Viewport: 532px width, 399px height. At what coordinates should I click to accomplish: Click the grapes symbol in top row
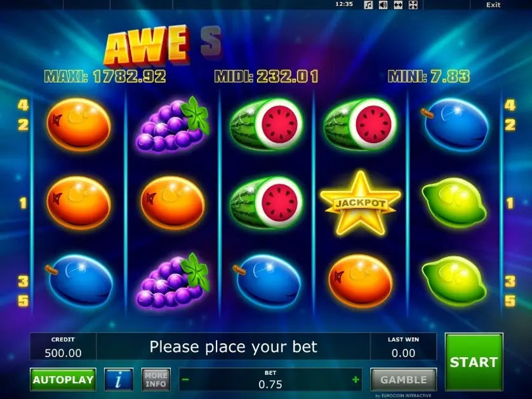tap(172, 124)
